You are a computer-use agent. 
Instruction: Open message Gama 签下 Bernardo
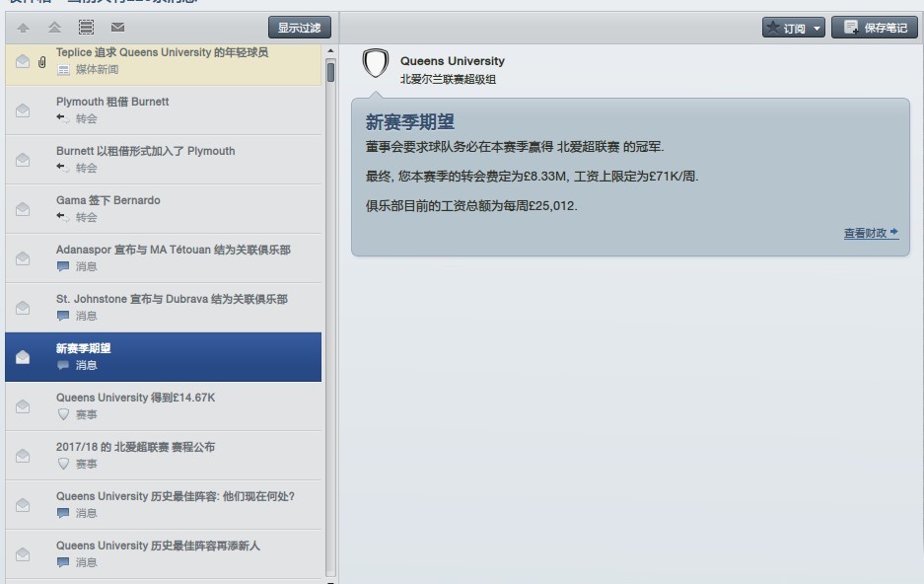click(164, 209)
